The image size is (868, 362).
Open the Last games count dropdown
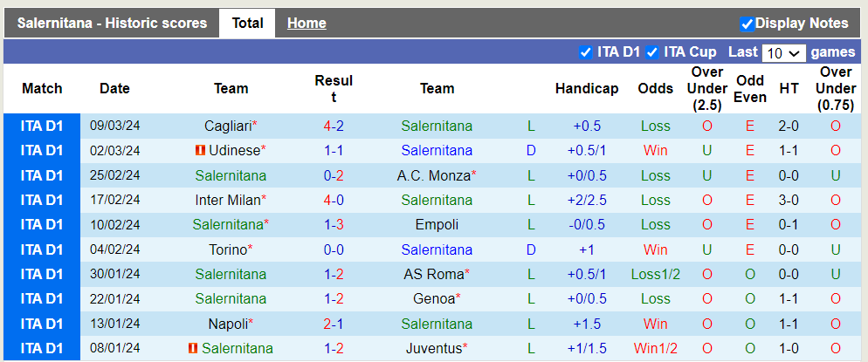[x=783, y=52]
